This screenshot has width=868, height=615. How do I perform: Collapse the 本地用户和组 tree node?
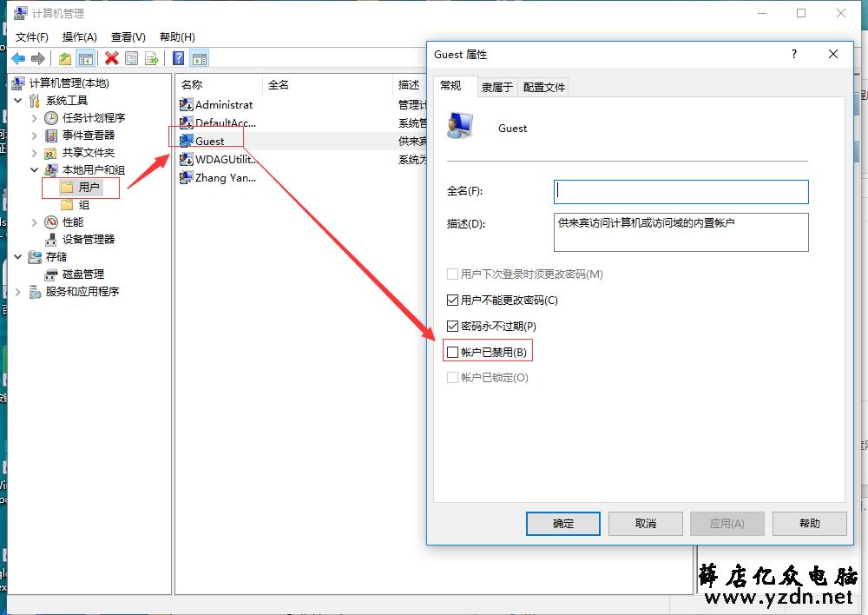[35, 169]
